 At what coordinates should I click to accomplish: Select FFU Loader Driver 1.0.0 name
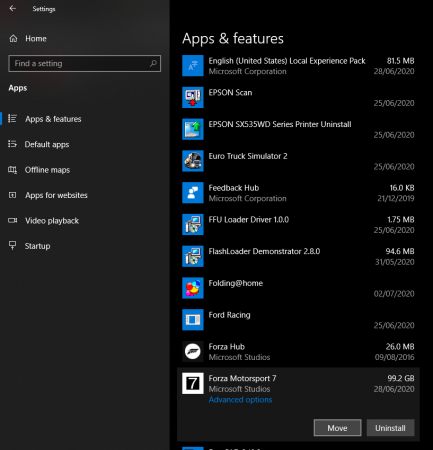point(249,220)
